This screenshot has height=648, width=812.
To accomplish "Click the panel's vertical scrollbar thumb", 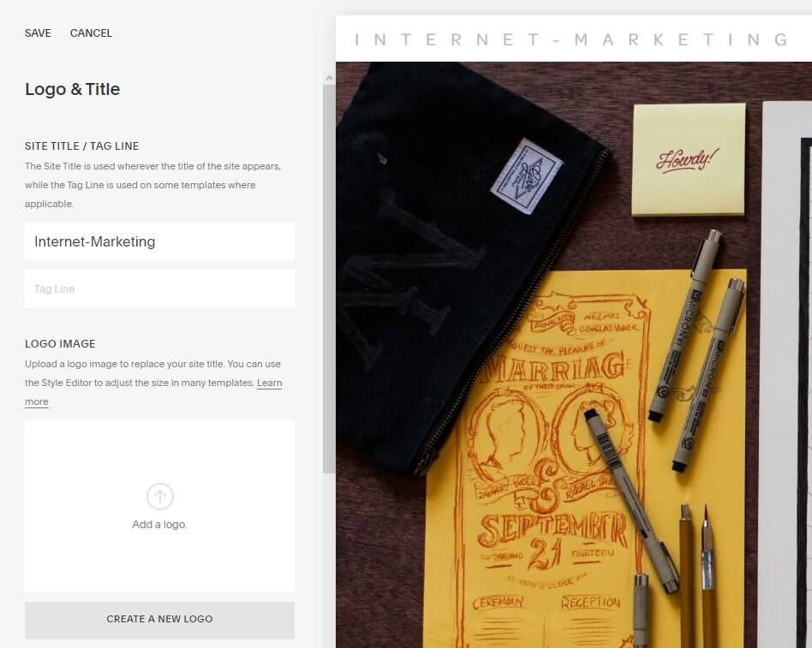I will coord(329,280).
